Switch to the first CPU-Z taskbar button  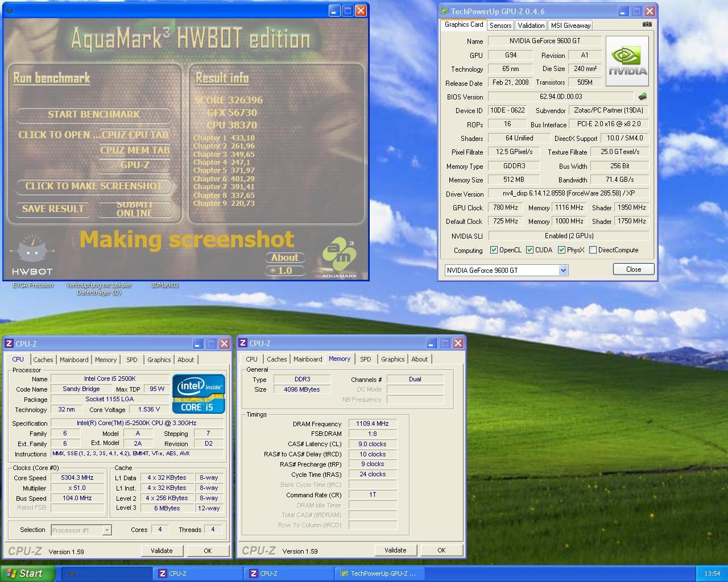click(197, 573)
